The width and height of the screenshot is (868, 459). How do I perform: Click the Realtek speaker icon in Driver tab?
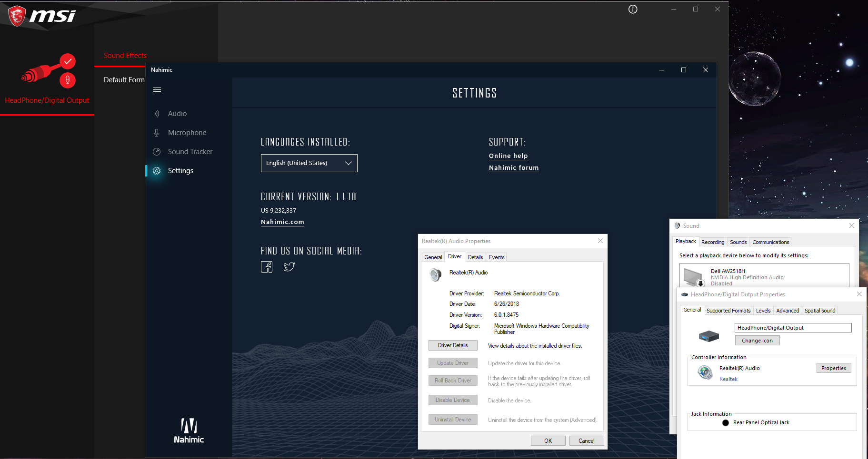435,274
